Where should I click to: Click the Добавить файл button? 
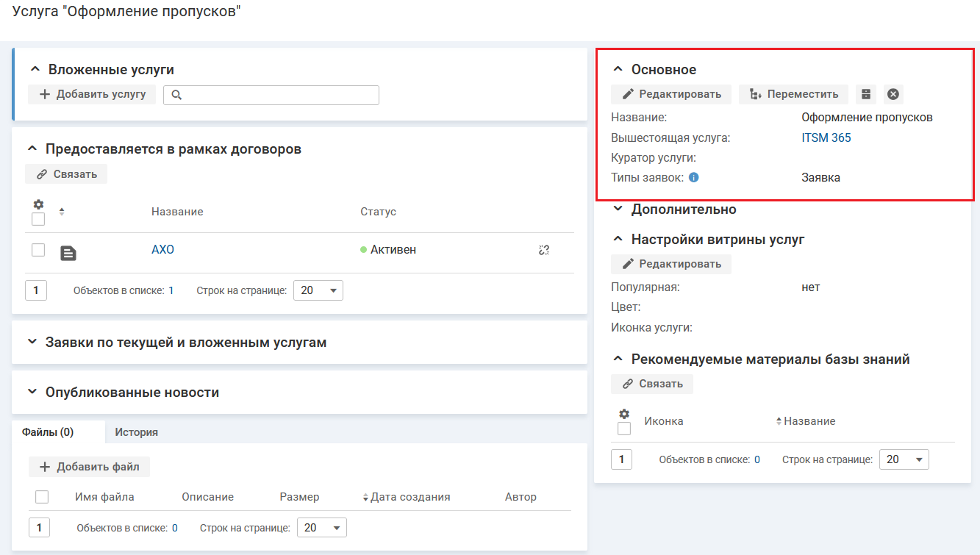(x=89, y=467)
